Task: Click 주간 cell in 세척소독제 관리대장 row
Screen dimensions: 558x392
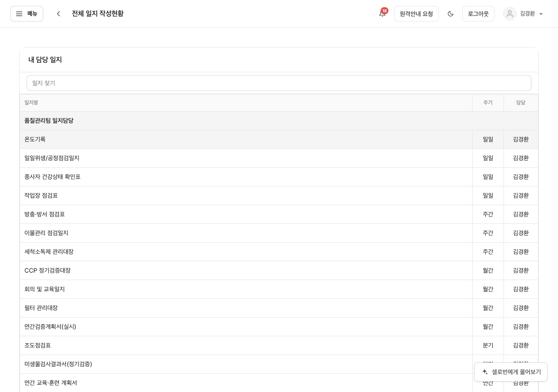Action: tap(488, 252)
